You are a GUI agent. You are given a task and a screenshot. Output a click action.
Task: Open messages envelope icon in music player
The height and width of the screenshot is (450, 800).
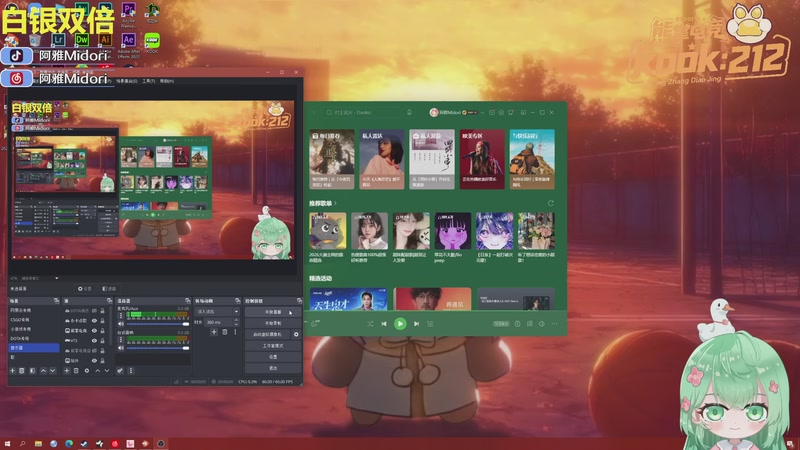coord(492,112)
